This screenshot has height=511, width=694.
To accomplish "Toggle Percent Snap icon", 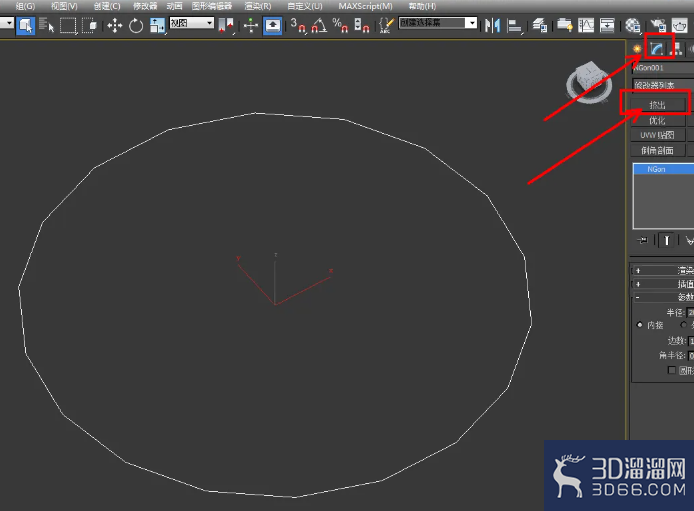I will coord(340,25).
